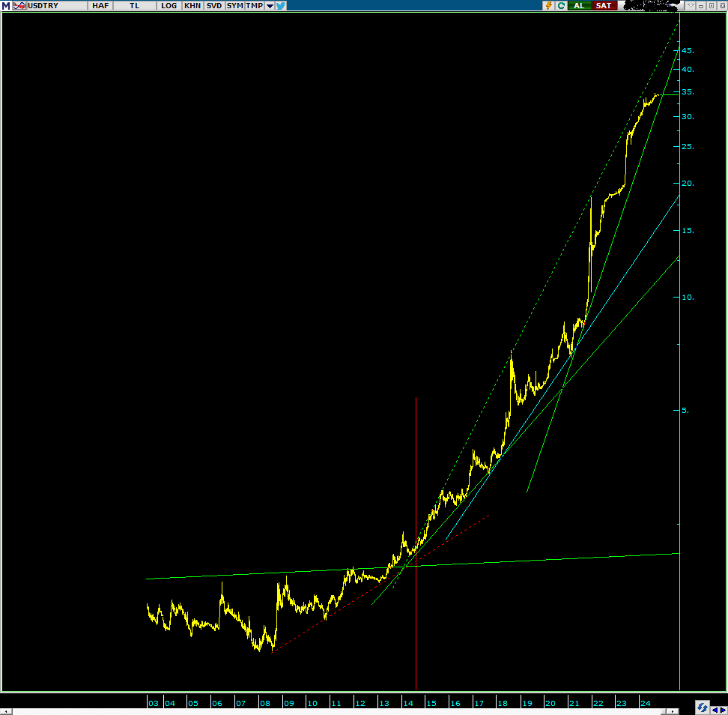Toggle LOG scale on the chart
Viewport: 728px width, 715px height.
pyautogui.click(x=169, y=5)
